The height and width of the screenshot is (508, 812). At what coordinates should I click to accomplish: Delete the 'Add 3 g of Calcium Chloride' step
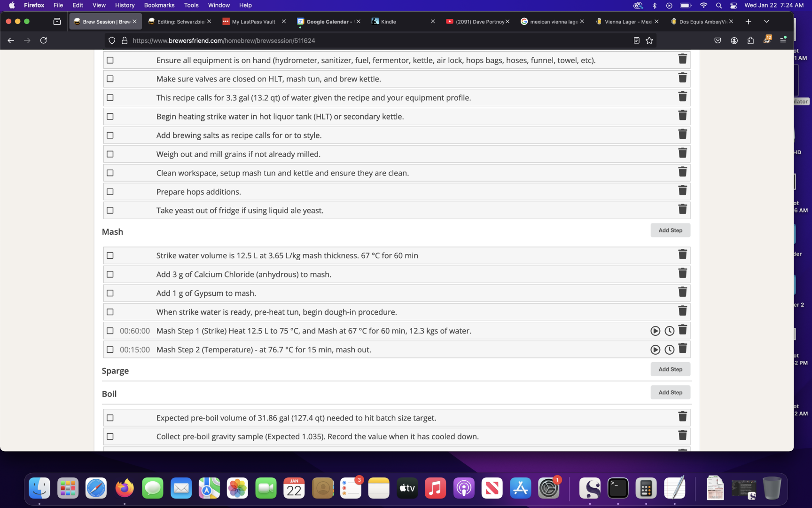pos(682,273)
